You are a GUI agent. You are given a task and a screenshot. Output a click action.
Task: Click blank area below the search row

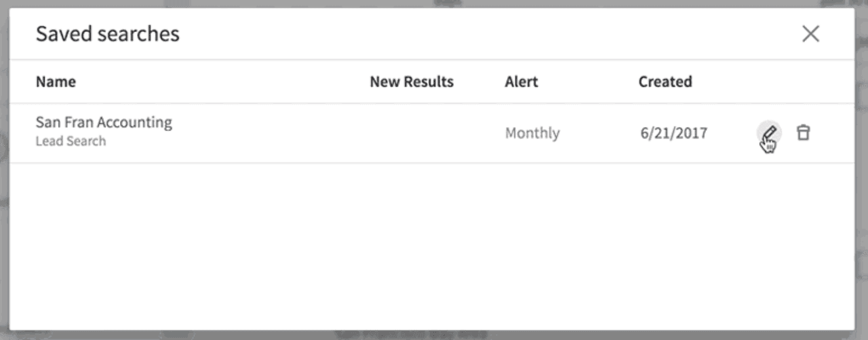tap(431, 244)
